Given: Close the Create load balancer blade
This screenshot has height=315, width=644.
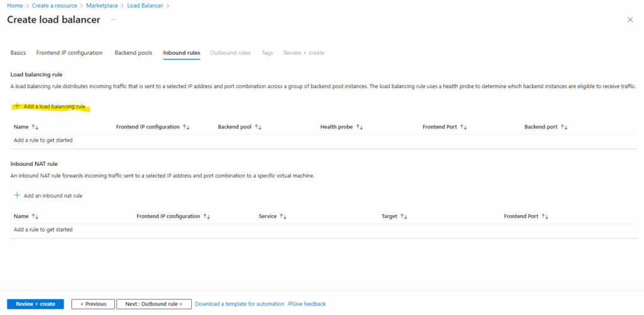Looking at the screenshot, I should pyautogui.click(x=630, y=19).
